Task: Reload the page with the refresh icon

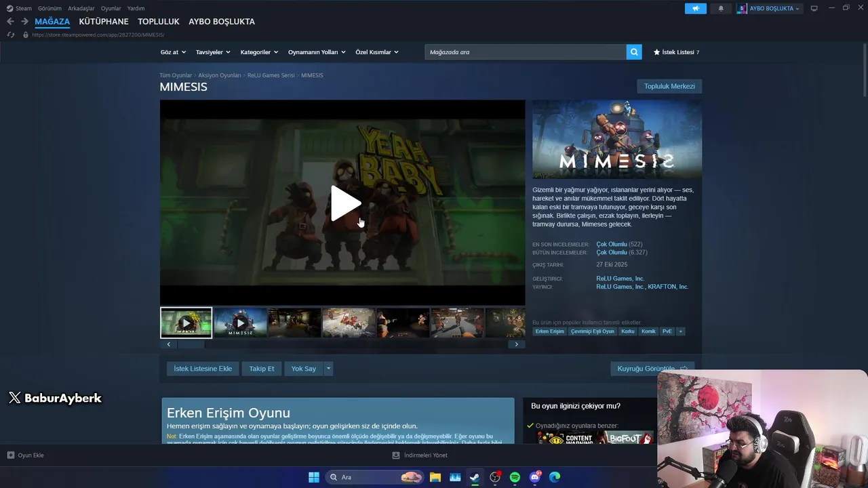Action: click(10, 35)
